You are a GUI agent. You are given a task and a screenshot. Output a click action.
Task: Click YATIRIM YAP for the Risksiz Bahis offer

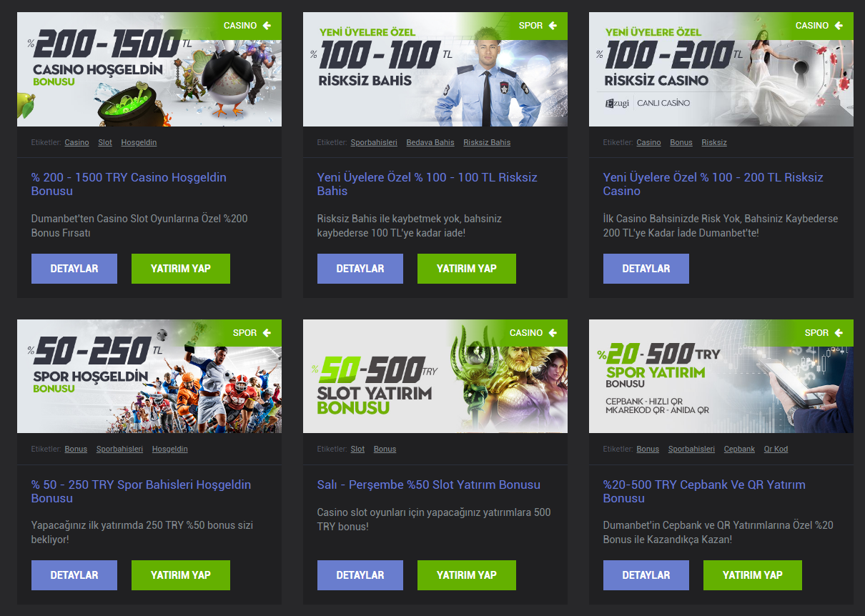click(x=467, y=269)
